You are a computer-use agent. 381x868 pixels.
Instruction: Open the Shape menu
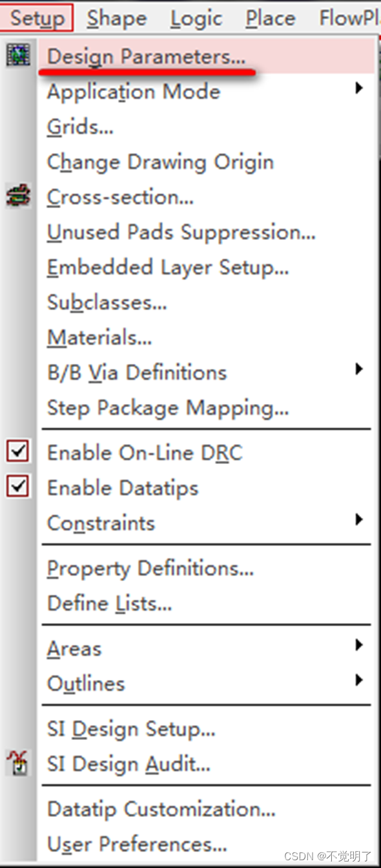tap(118, 18)
